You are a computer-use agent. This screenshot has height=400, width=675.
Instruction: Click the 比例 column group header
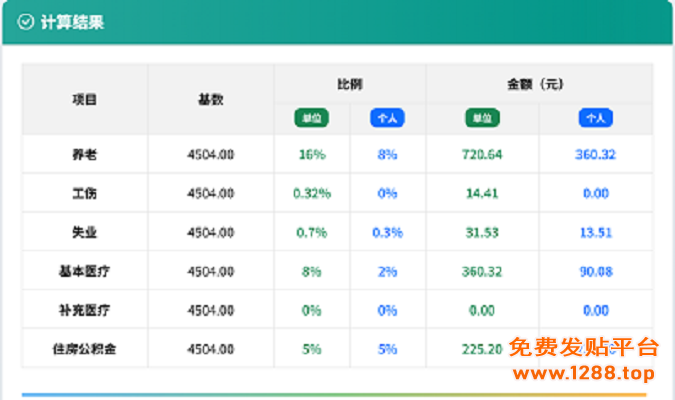[x=349, y=84]
